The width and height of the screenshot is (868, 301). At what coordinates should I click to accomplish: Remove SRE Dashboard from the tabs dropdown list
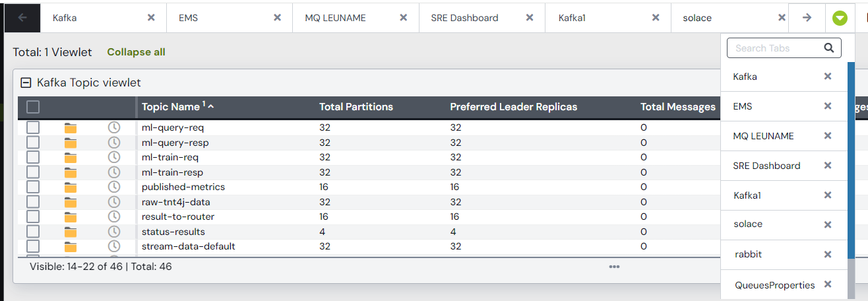[828, 166]
